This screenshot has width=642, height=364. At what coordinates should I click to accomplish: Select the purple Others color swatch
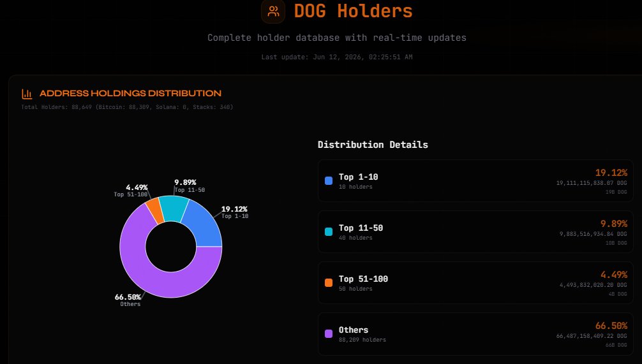(x=329, y=334)
